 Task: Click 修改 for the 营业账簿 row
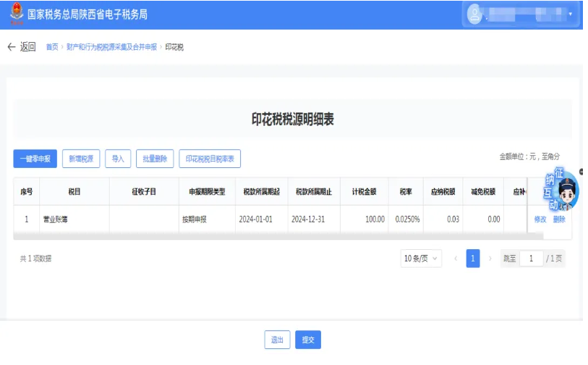pos(540,219)
